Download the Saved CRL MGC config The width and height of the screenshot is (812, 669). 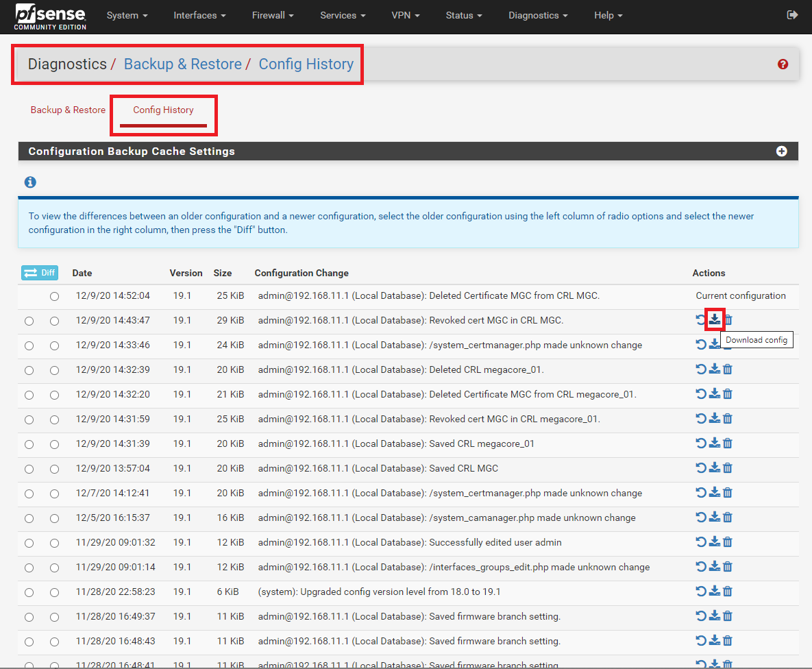point(715,468)
